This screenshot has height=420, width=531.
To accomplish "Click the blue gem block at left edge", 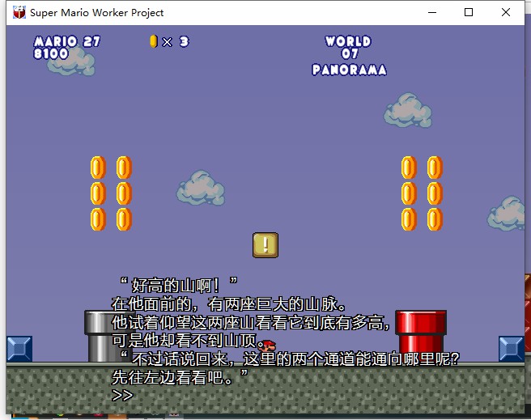I will (x=19, y=349).
